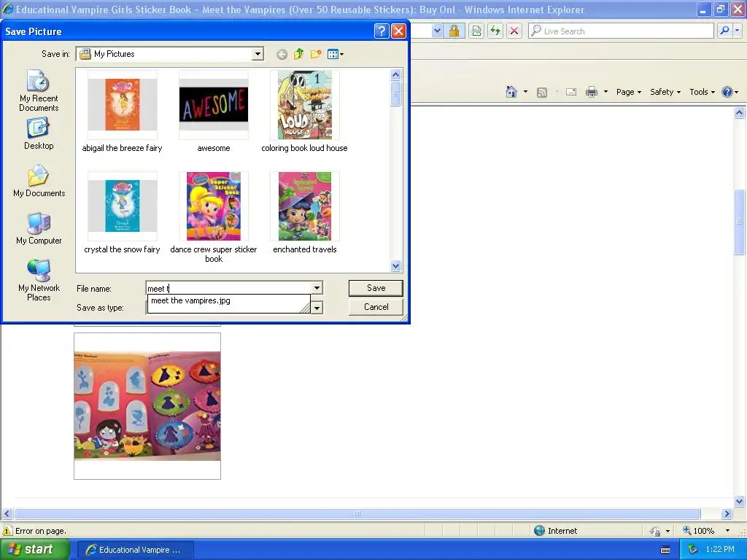747x560 pixels.
Task: Click the Live Search magnifier button
Action: [x=724, y=31]
